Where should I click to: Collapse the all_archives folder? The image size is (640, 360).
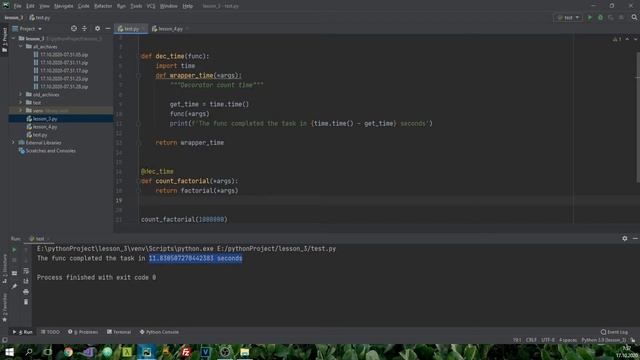[21, 47]
